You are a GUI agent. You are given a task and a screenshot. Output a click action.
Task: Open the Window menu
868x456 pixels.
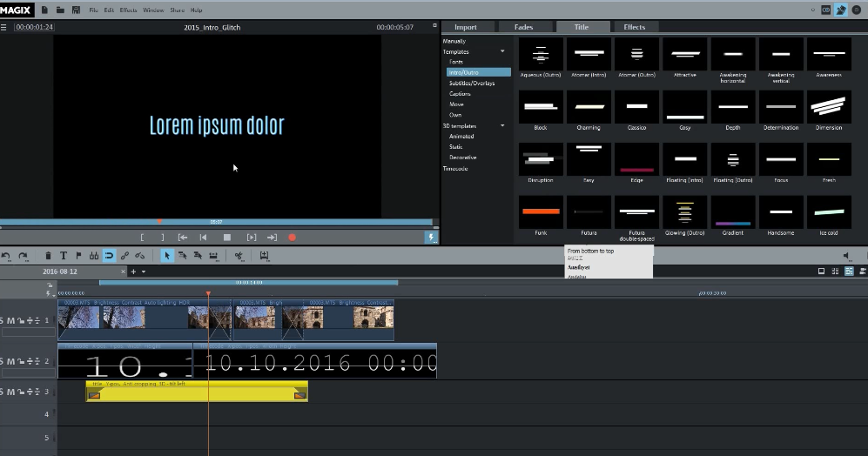click(x=153, y=10)
